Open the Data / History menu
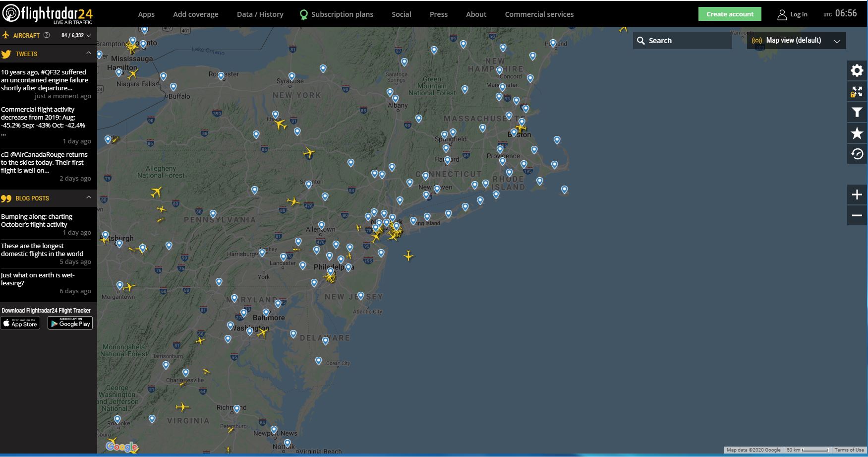This screenshot has height=457, width=868. [x=260, y=14]
